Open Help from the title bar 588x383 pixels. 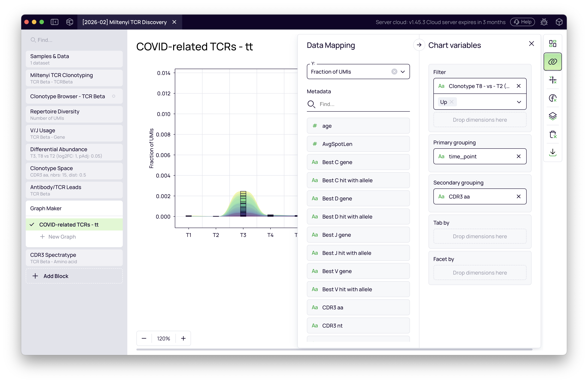[522, 22]
